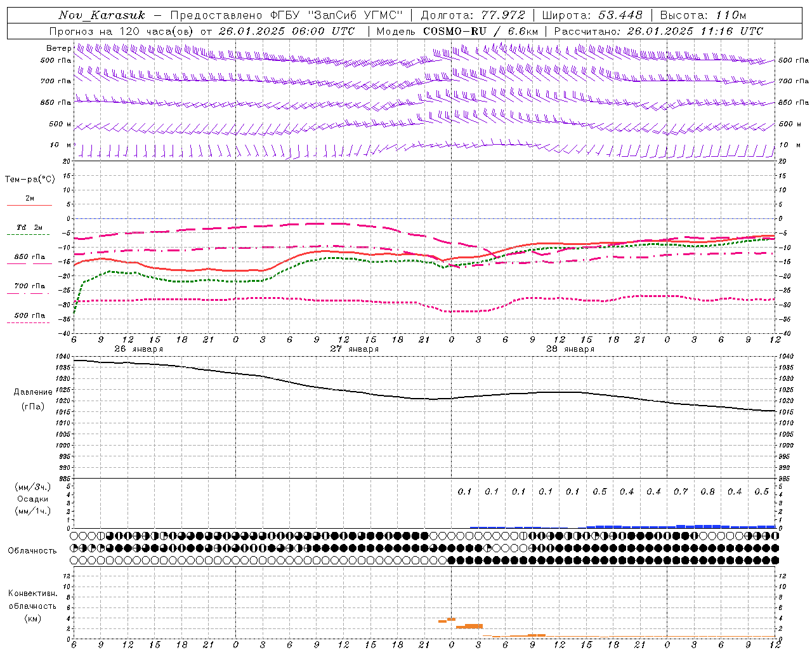812x650 pixels.
Task: Click the 'Высота: 110м' value
Action: (703, 15)
